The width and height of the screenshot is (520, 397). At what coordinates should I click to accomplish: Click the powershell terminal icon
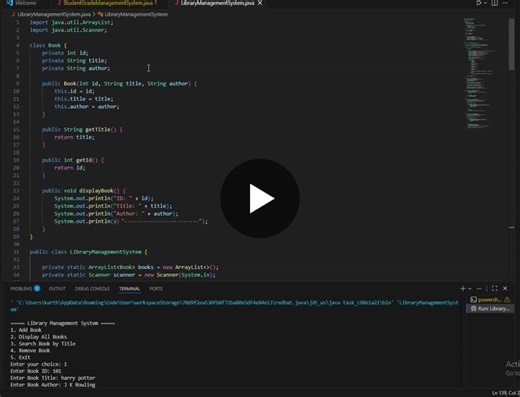pos(473,300)
